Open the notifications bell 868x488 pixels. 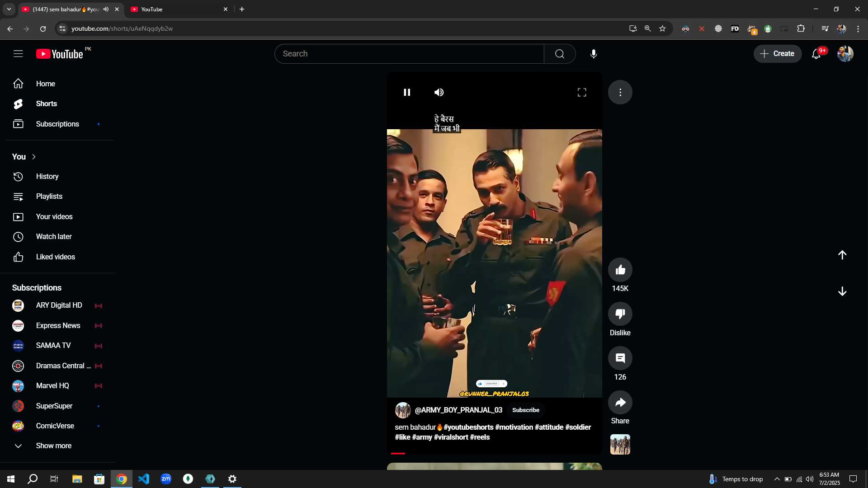coord(816,54)
